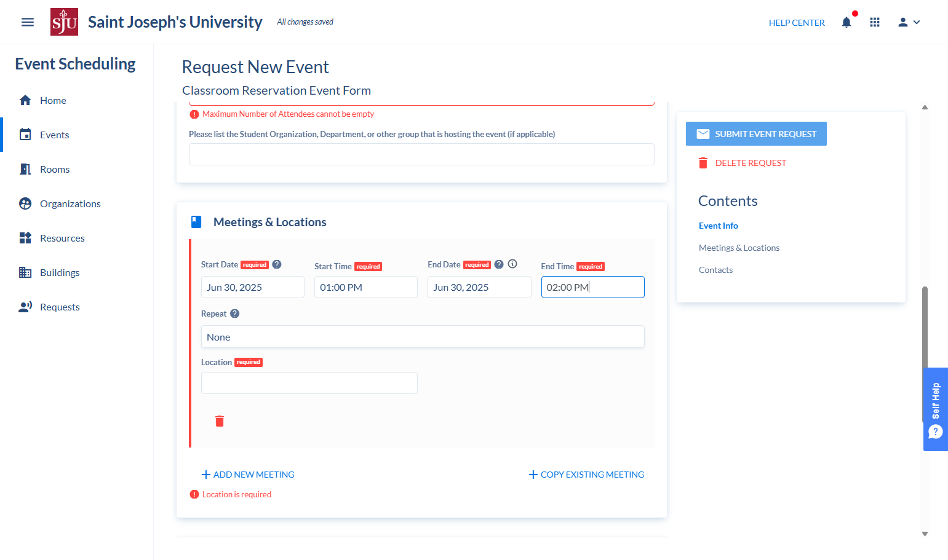Open the apps grid menu
This screenshot has width=948, height=560.
click(875, 22)
